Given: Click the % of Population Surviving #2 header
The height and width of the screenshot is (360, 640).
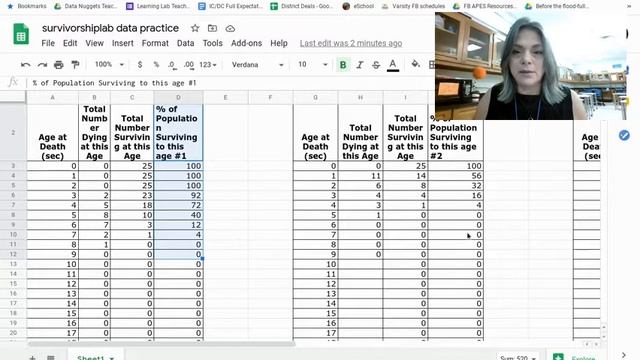Looking at the screenshot, I should click(x=456, y=137).
